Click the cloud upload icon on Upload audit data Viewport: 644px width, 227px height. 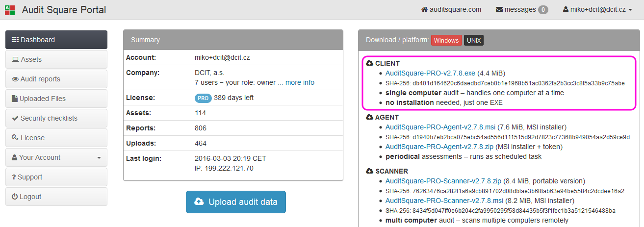point(199,202)
